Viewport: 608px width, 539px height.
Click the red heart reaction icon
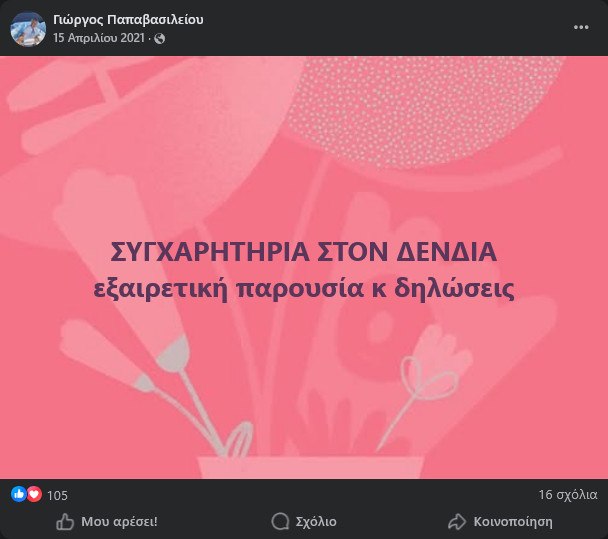click(34, 494)
